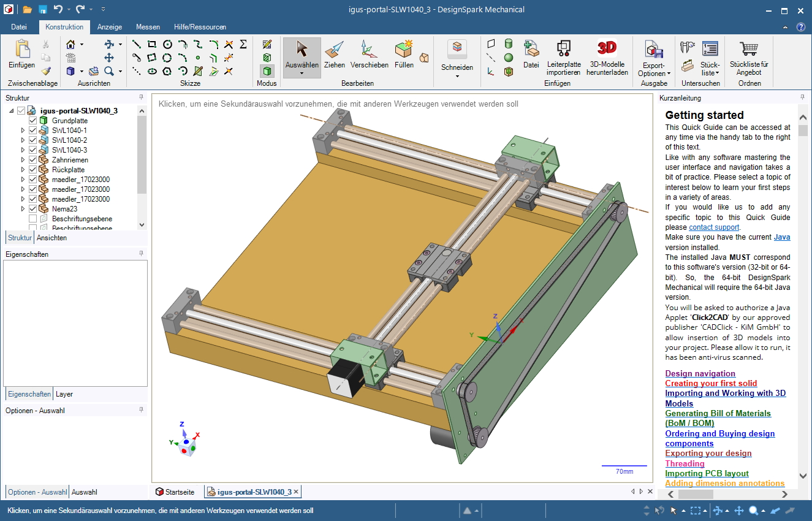Viewport: 812px width, 521px height.
Task: Activate the Verschieben move tool
Action: pyautogui.click(x=369, y=54)
